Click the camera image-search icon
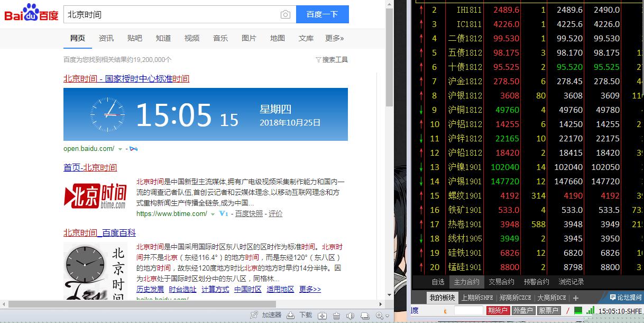 click(x=286, y=15)
